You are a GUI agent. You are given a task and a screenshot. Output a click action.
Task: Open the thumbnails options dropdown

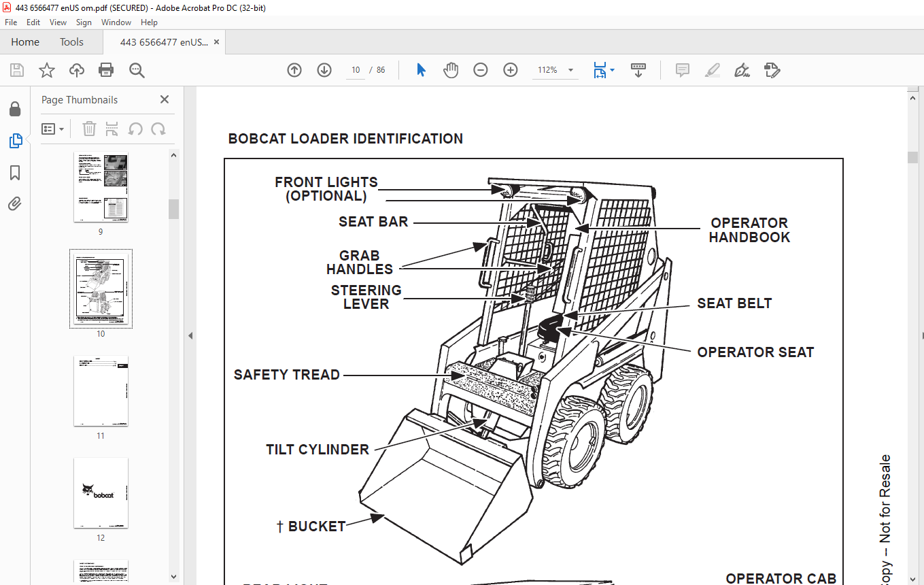[x=53, y=129]
